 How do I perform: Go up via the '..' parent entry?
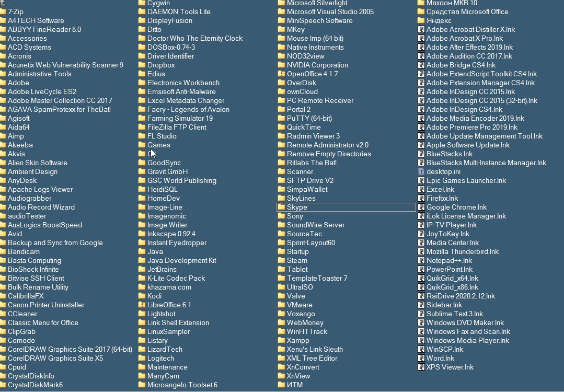pos(9,3)
